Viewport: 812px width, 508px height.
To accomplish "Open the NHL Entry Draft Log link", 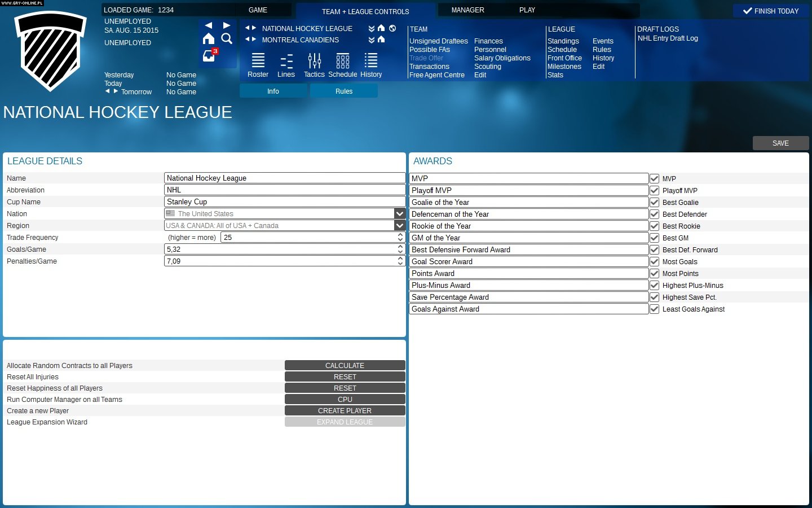I will 668,38.
